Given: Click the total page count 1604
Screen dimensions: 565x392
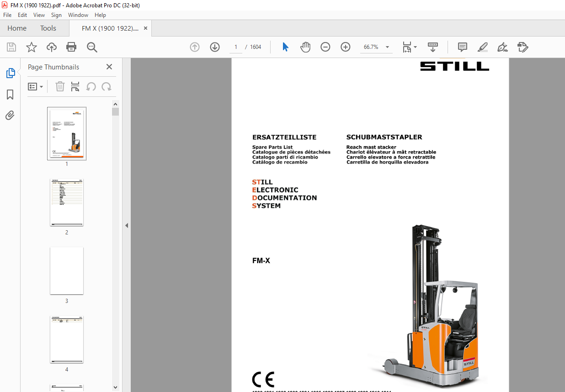Looking at the screenshot, I should click(x=256, y=47).
